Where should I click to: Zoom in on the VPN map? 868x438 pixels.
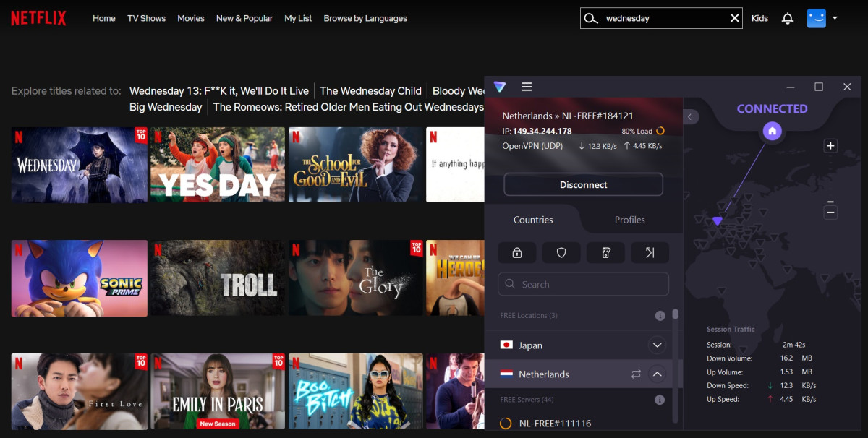830,146
